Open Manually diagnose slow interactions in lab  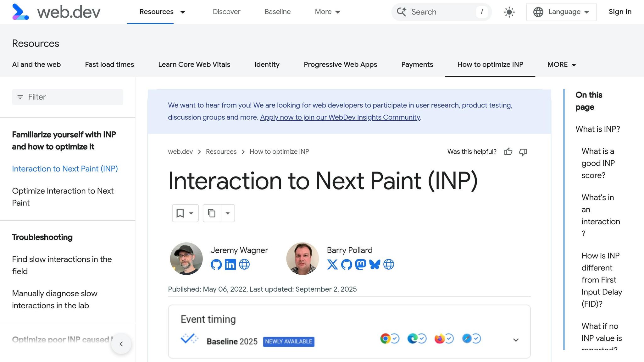55,299
